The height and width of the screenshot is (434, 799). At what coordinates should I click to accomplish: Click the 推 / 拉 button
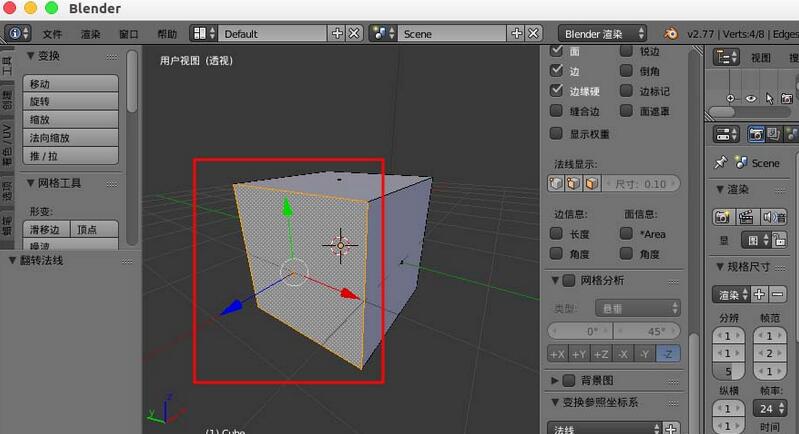[71, 156]
